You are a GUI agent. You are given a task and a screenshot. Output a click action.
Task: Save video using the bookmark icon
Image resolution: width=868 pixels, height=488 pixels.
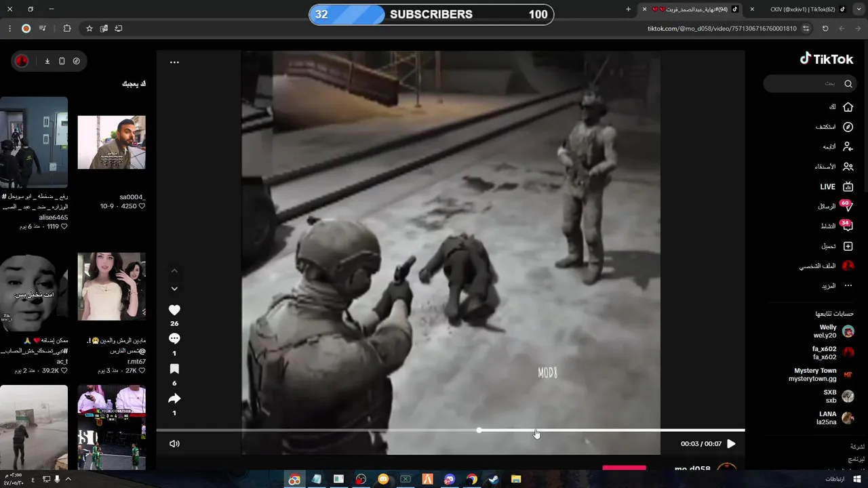click(x=174, y=369)
